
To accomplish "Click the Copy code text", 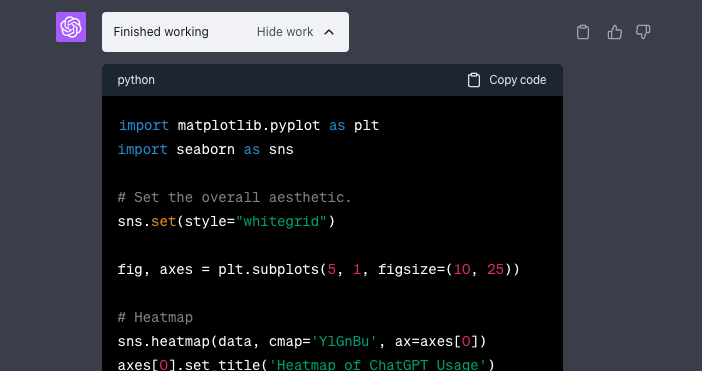I will pos(518,80).
